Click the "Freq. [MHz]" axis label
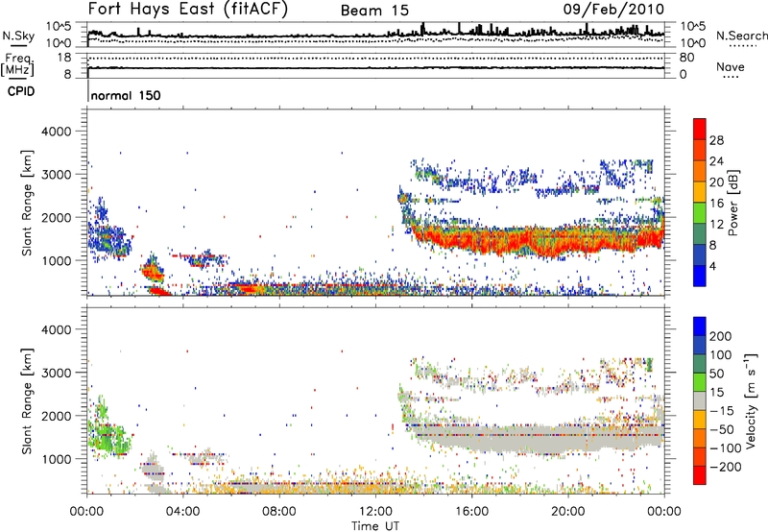The width and height of the screenshot is (768, 532). coord(17,64)
